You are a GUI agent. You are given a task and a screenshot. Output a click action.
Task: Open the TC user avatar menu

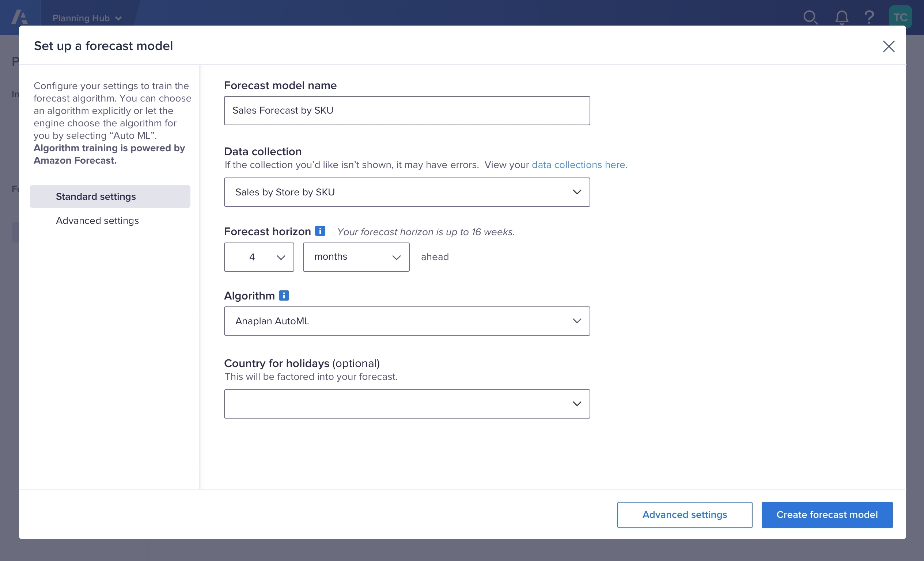click(901, 16)
